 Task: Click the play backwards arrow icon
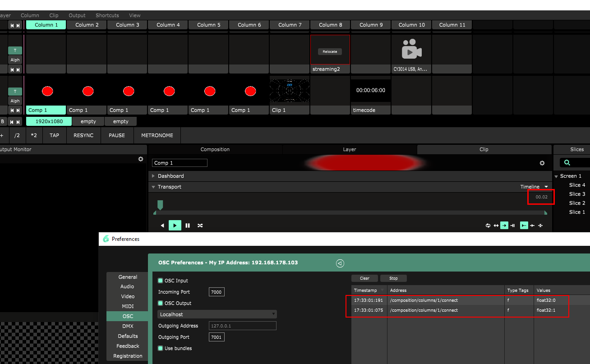(x=162, y=226)
